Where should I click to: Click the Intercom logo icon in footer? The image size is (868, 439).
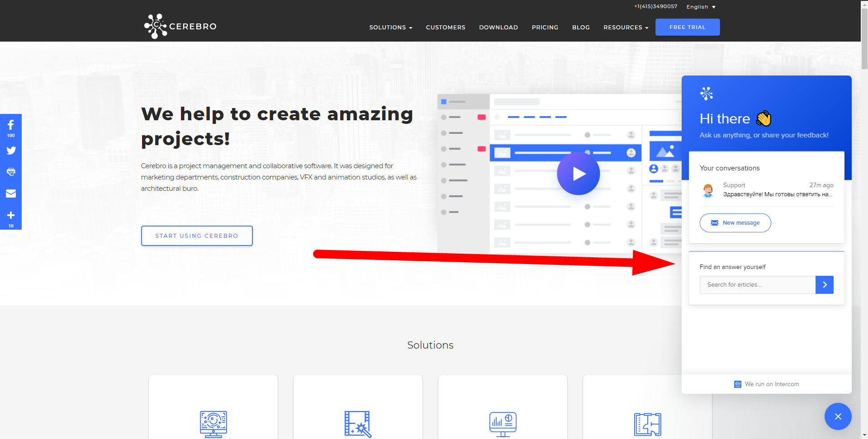tap(738, 384)
